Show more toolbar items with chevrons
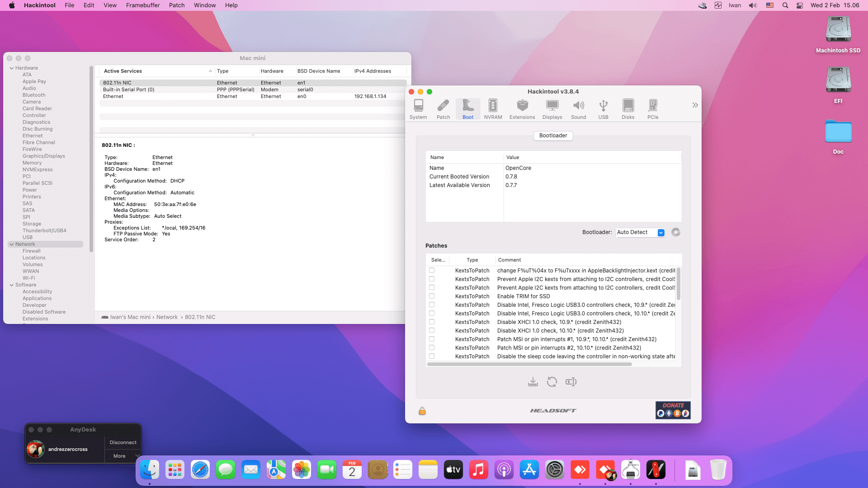Viewport: 868px width, 488px height. coord(695,105)
